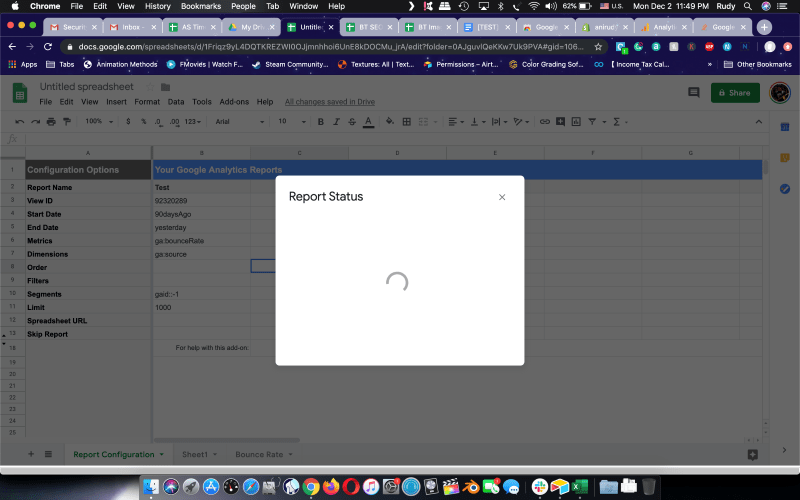Open the 100% zoom dropdown
The image size is (800, 500).
pos(99,121)
